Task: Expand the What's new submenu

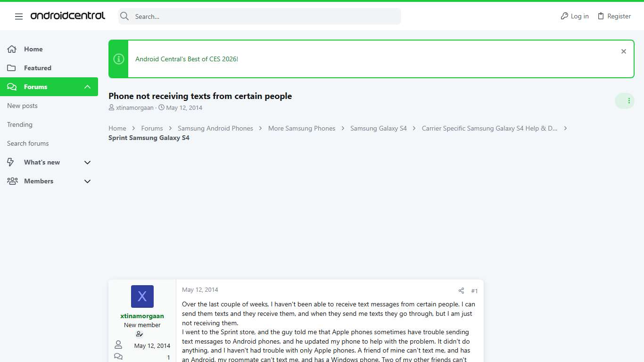Action: click(87, 162)
